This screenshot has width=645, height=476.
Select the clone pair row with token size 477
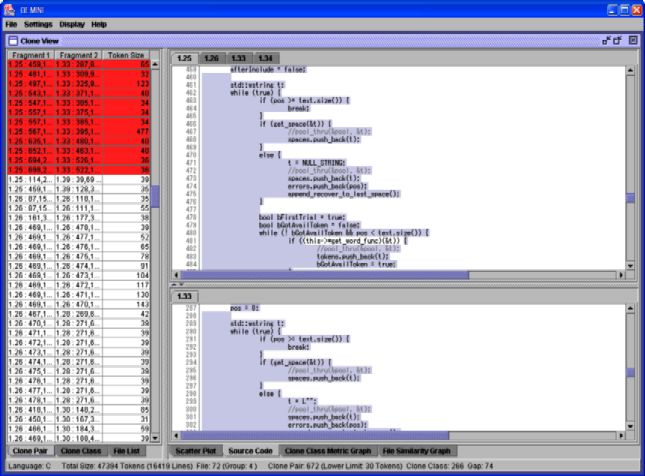pos(77,130)
